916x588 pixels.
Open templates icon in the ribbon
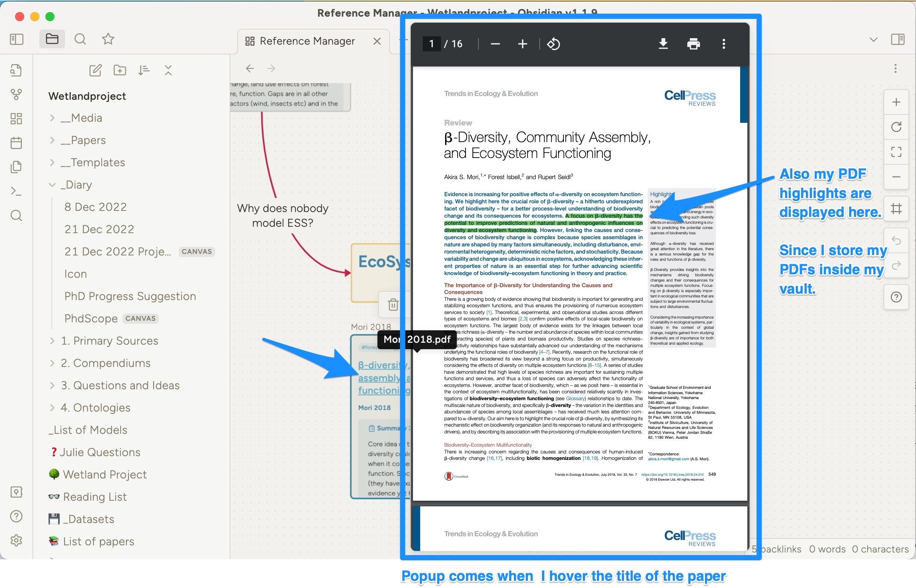pos(16,167)
